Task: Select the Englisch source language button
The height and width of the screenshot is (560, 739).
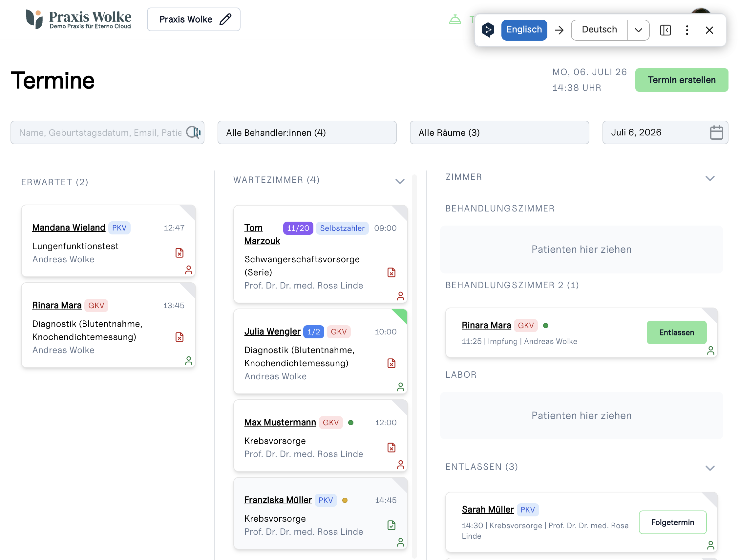Action: point(524,30)
